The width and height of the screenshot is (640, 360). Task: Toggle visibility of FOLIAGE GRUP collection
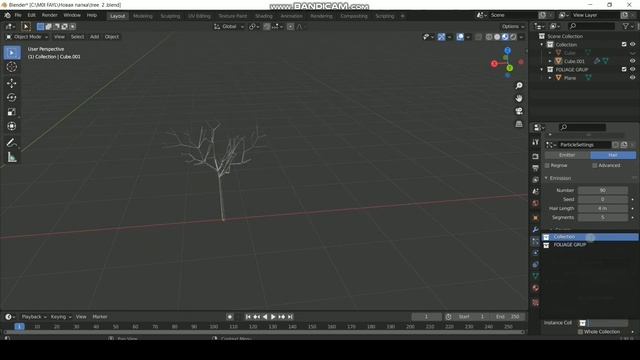pyautogui.click(x=632, y=69)
